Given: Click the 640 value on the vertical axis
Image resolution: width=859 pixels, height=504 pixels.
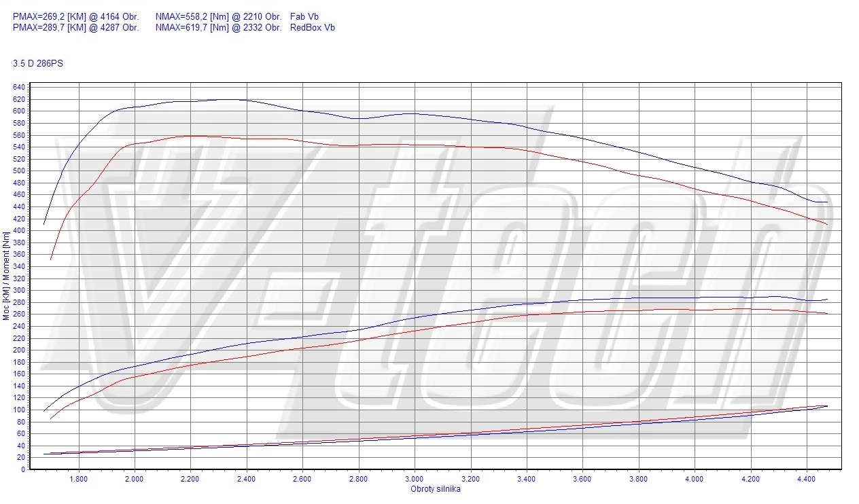Looking at the screenshot, I should point(20,87).
